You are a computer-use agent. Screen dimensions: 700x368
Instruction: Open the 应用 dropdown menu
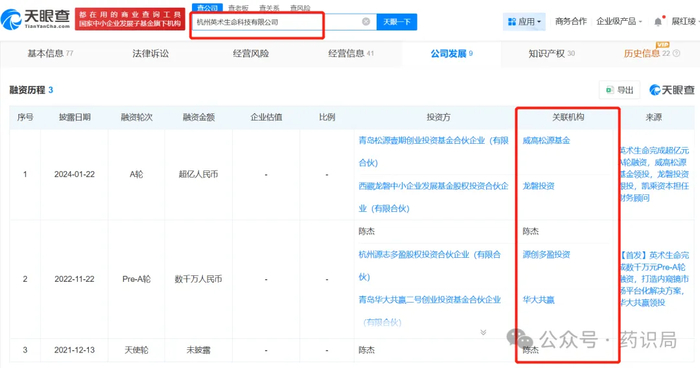pos(525,21)
